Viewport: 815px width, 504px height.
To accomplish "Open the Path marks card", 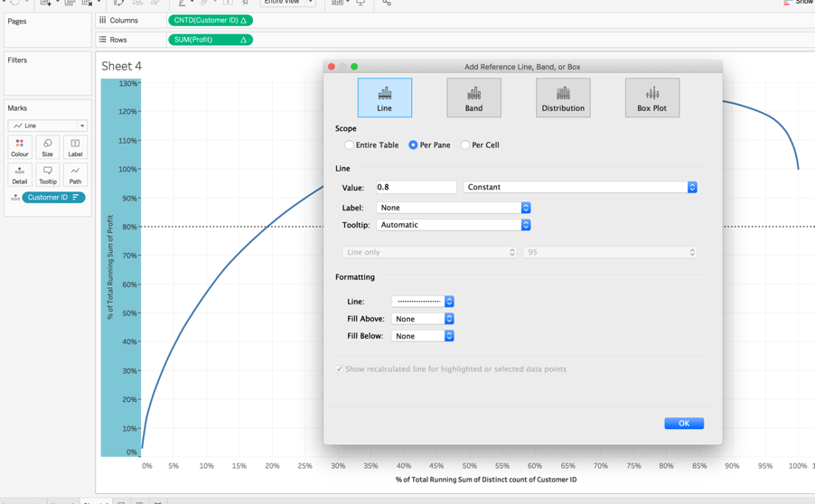I will [x=75, y=174].
